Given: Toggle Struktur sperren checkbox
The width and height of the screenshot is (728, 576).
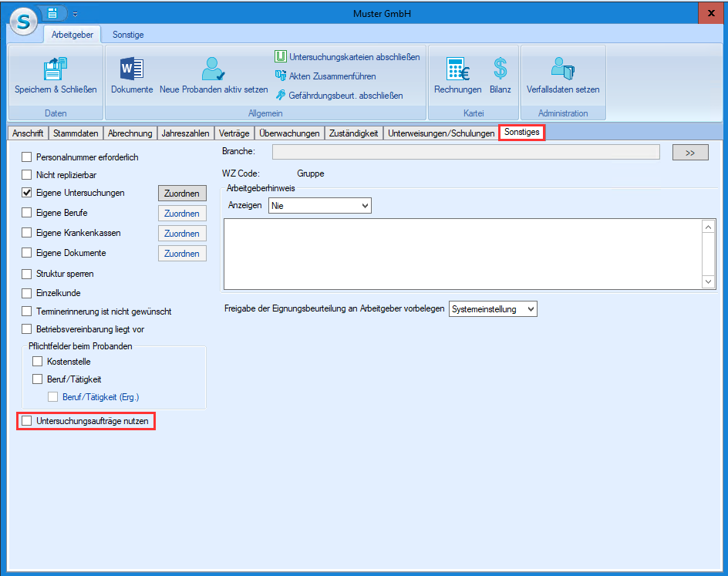Looking at the screenshot, I should [26, 274].
